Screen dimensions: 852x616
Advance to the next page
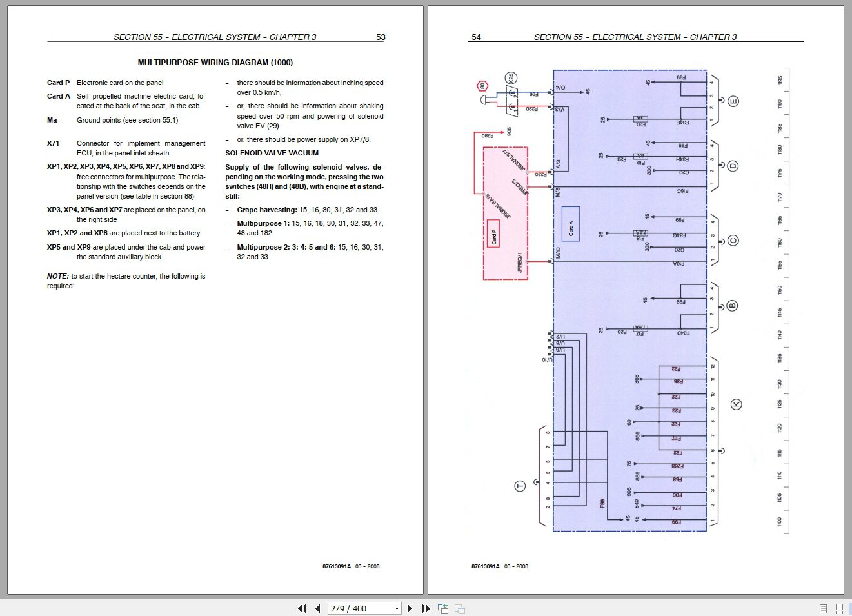tap(410, 608)
